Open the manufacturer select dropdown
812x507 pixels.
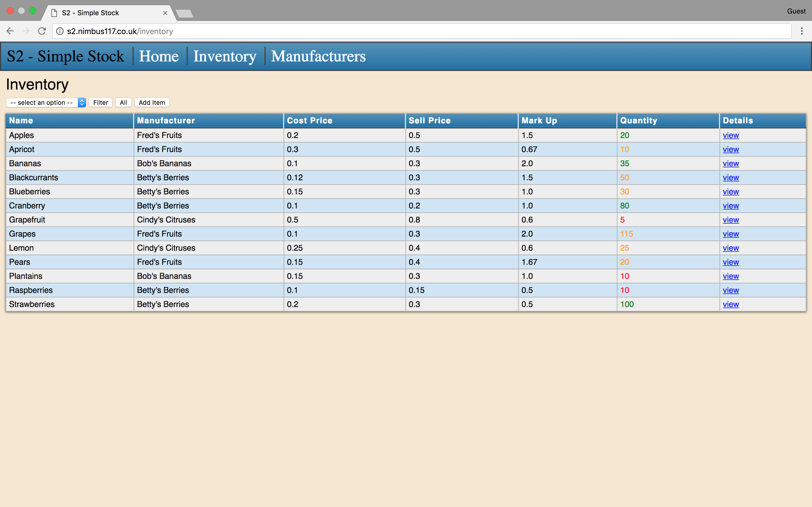pyautogui.click(x=46, y=103)
